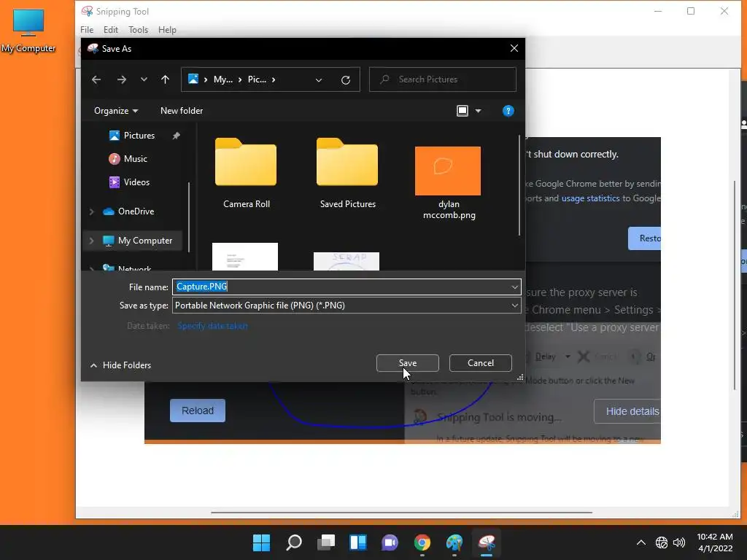Open the Snipping Tool Edit menu
Viewport: 747px width, 560px height.
(111, 29)
